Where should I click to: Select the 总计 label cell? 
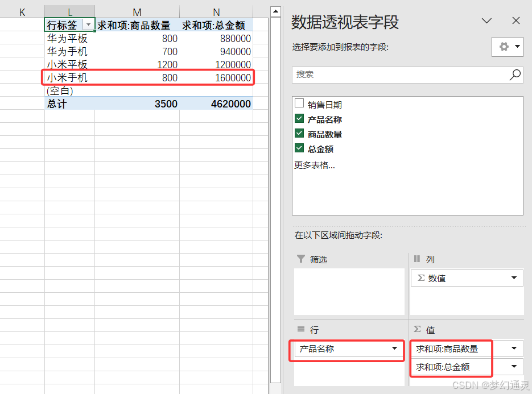tap(69, 103)
